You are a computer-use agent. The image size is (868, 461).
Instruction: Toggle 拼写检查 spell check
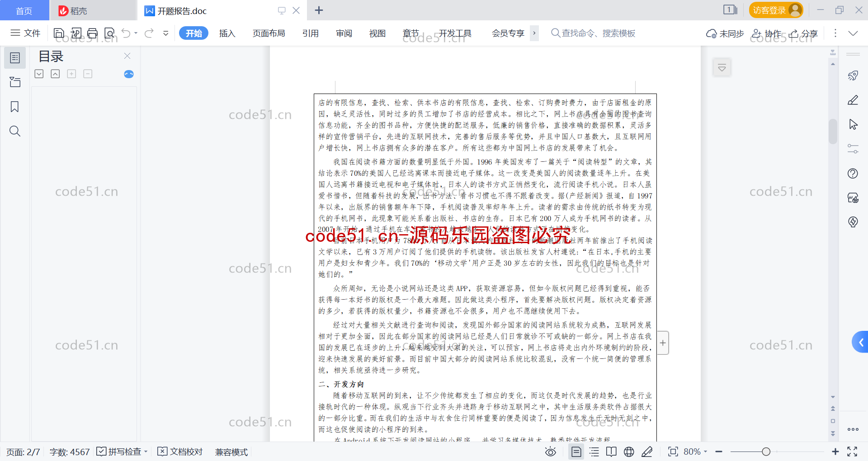pos(122,452)
